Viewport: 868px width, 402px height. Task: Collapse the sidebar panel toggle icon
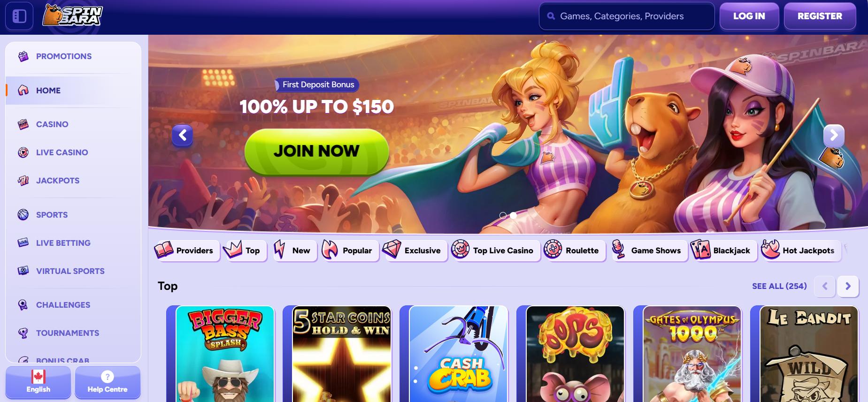19,16
